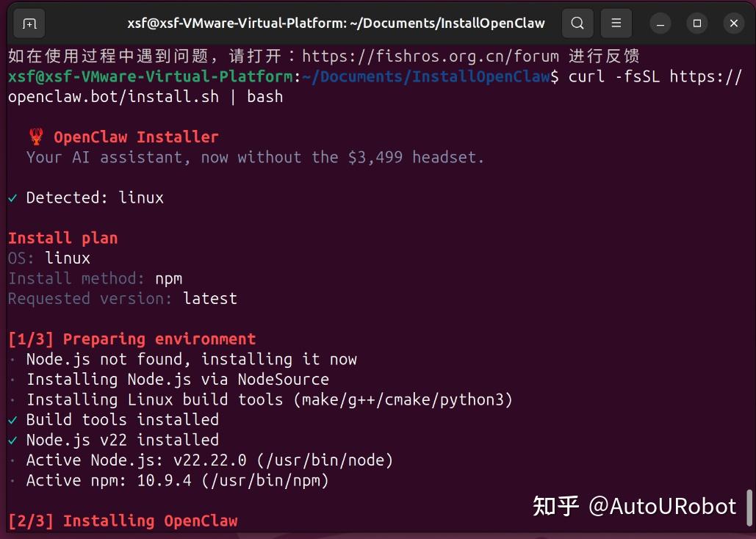Minimize the terminal window
The width and height of the screenshot is (756, 539).
point(661,23)
